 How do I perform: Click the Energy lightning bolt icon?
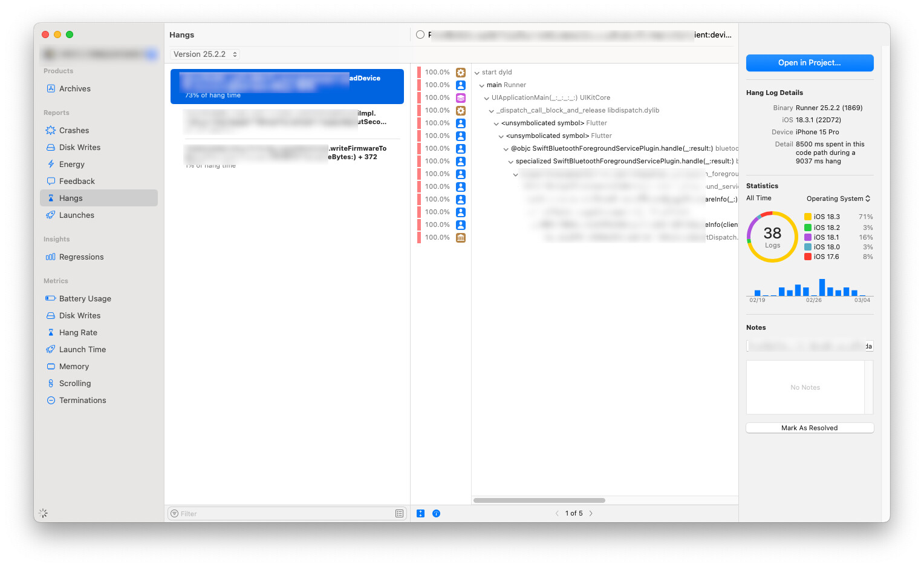[51, 164]
